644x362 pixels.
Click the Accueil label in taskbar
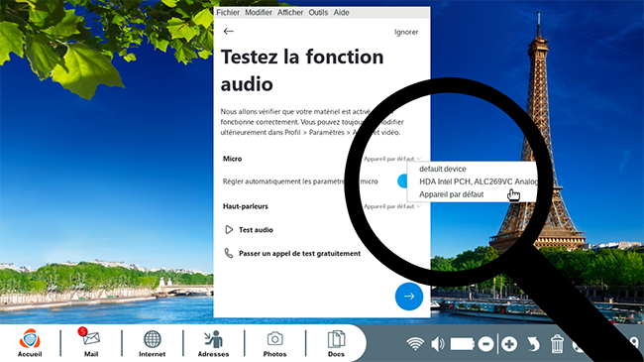pyautogui.click(x=30, y=354)
